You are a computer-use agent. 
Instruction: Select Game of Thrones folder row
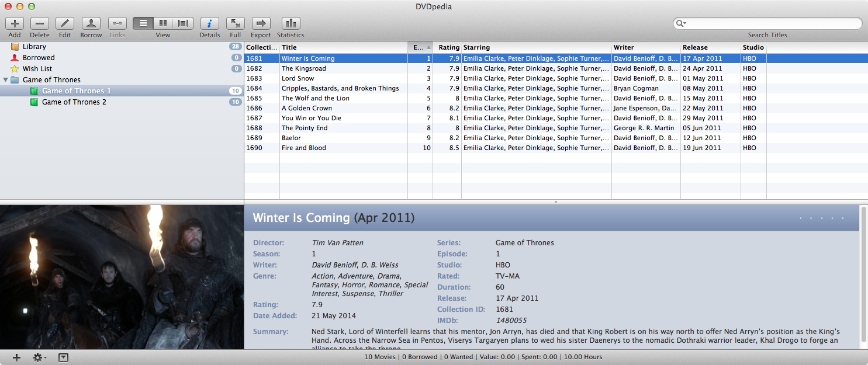(x=122, y=80)
